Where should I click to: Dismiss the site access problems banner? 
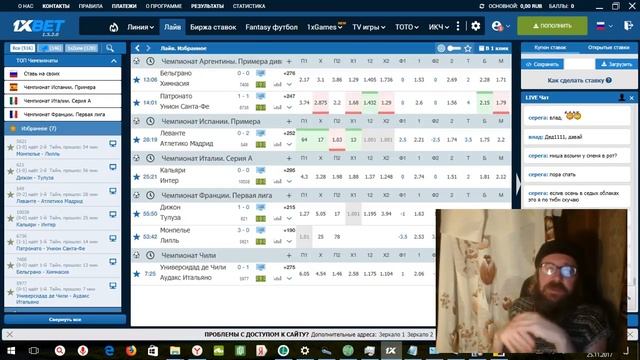pos(10,334)
